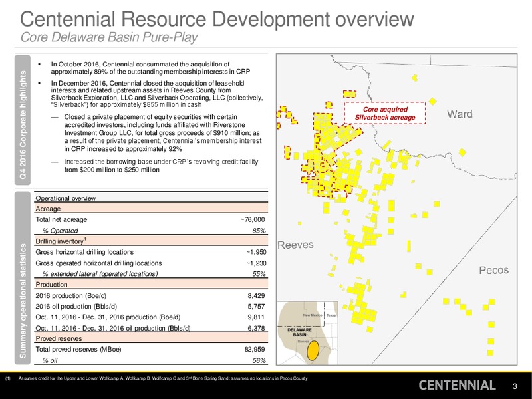Select the 'Acreage' section header row

tap(151, 209)
